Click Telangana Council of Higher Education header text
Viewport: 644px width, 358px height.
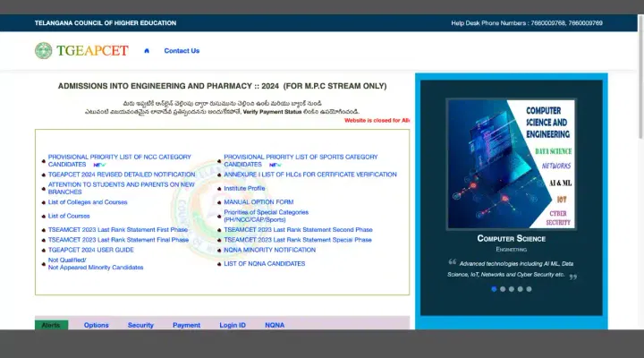[106, 23]
